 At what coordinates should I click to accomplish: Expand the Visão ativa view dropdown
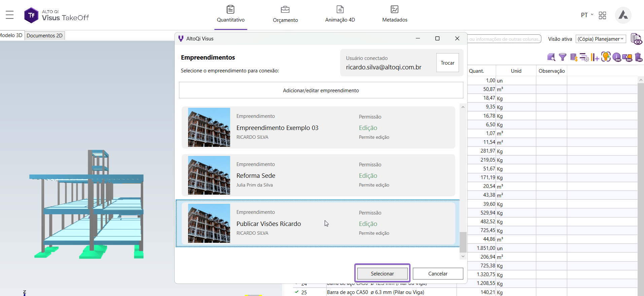601,39
